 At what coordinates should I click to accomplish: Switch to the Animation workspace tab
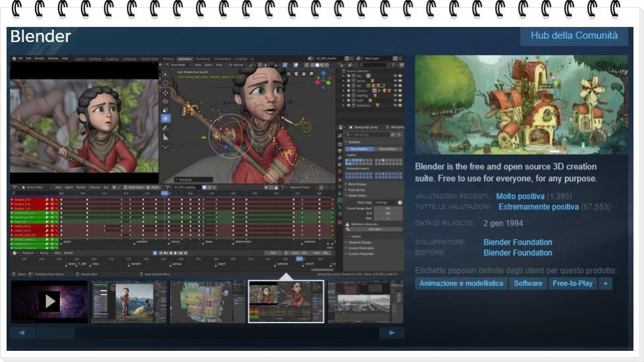pyautogui.click(x=185, y=59)
